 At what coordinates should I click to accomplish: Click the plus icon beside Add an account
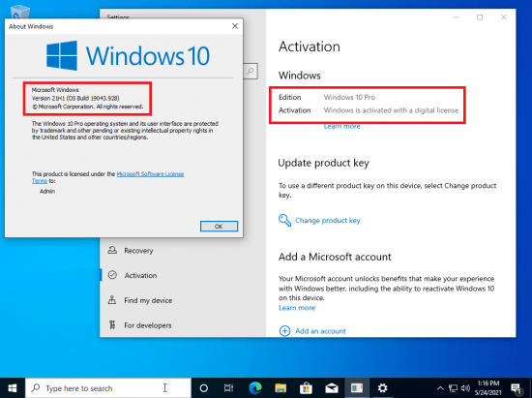click(x=284, y=331)
